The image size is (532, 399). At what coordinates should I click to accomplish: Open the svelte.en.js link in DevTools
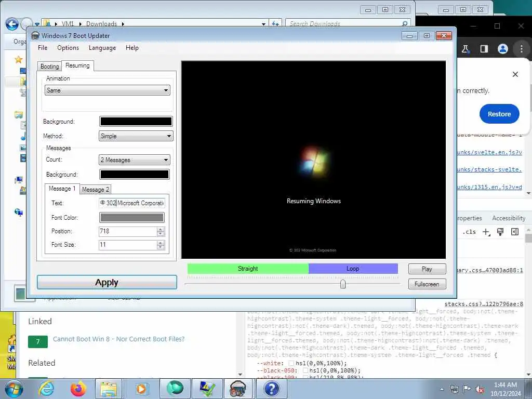tap(489, 152)
